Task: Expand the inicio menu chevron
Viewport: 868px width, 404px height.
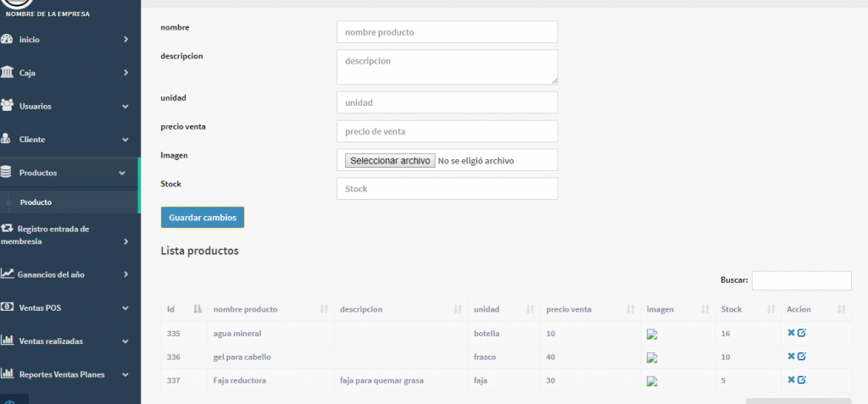Action: 125,40
